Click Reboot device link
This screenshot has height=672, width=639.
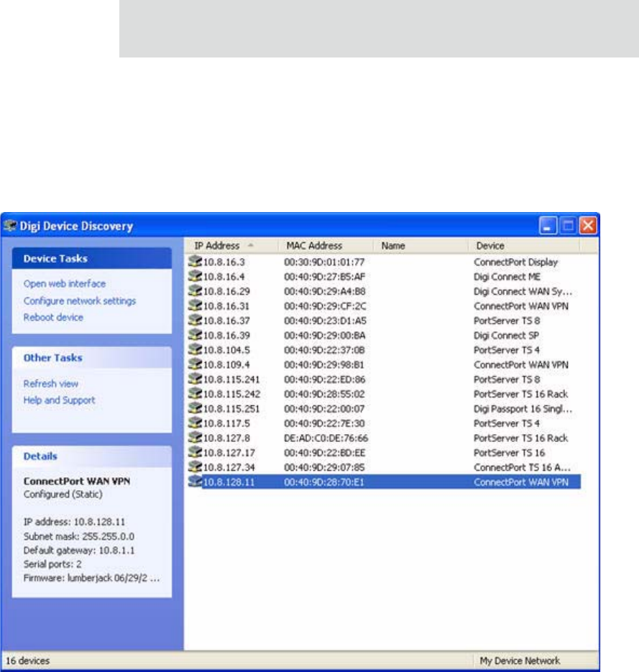tap(54, 318)
